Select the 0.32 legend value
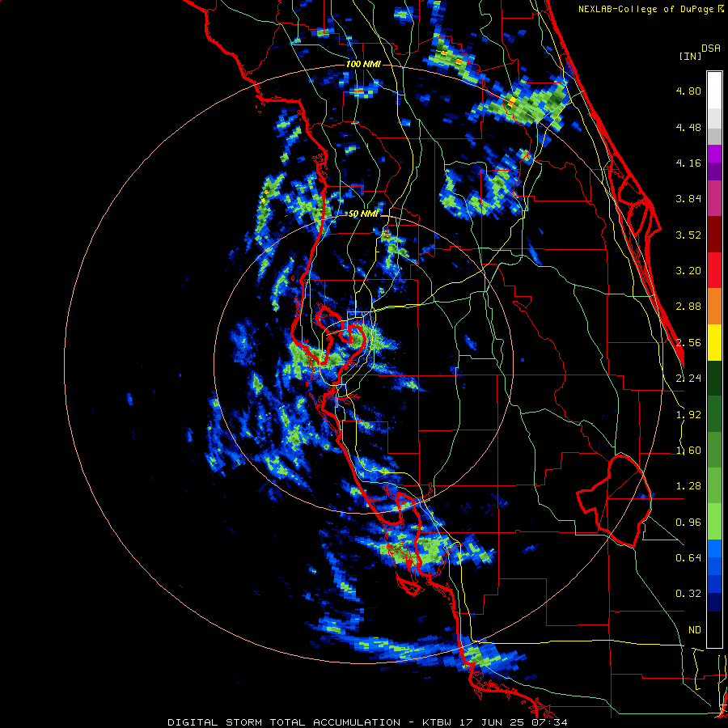The width and height of the screenshot is (728, 728). click(688, 594)
